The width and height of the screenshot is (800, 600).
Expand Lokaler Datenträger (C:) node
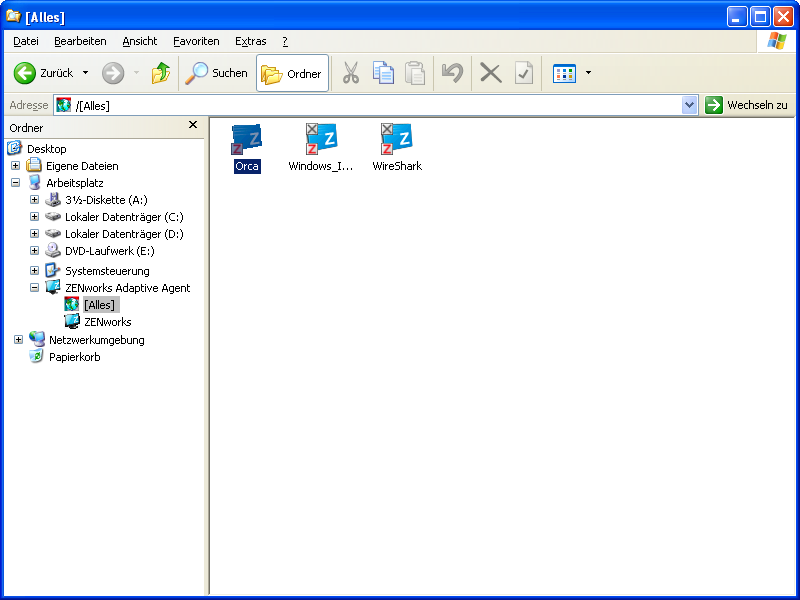tap(34, 217)
